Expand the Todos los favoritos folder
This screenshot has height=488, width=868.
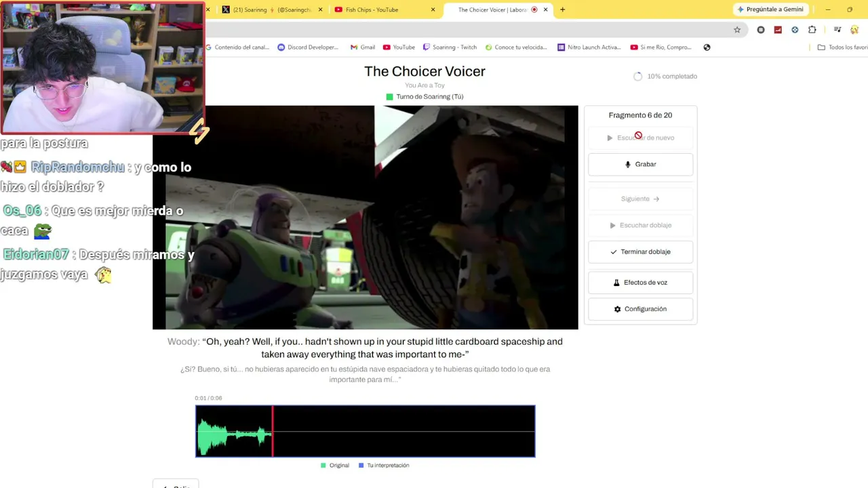tap(842, 47)
